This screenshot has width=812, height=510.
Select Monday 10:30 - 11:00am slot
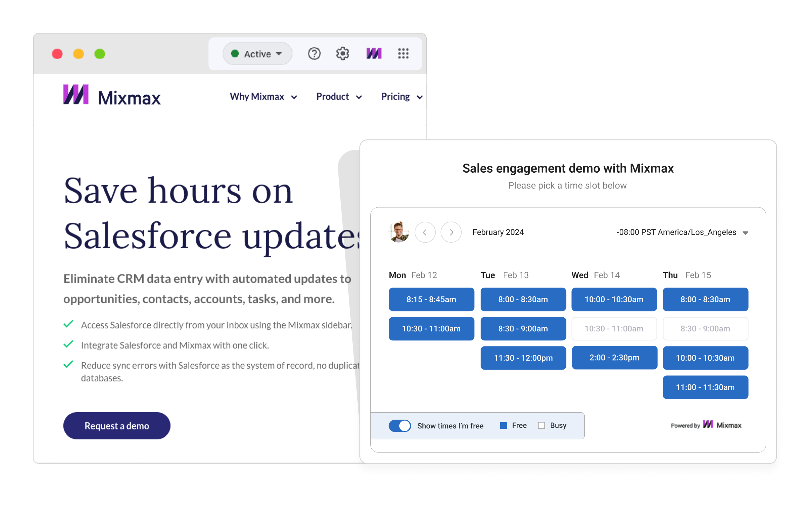point(431,329)
